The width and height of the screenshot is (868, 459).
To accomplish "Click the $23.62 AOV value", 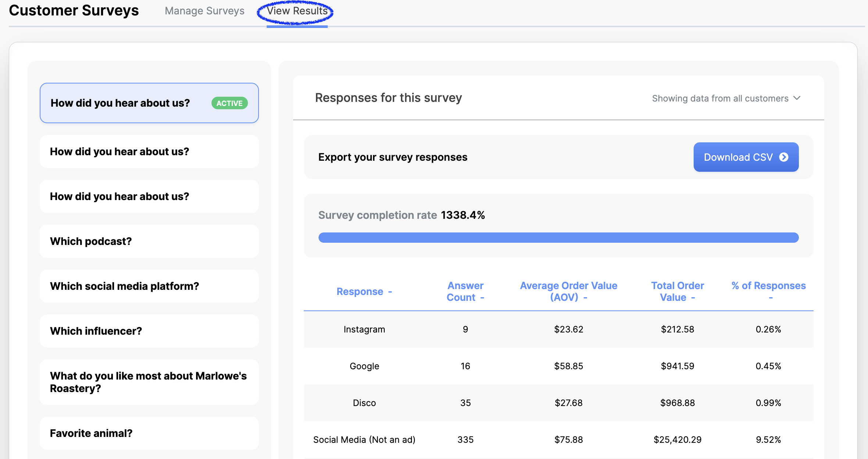I will point(569,329).
